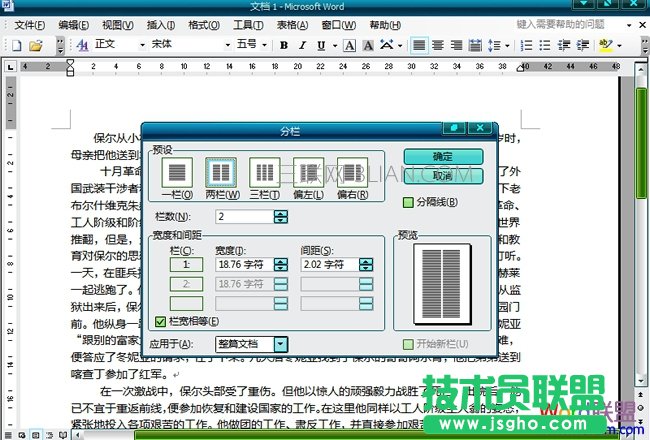Viewport: 650px width, 440px height.
Task: Toggle Italic formatting
Action: (x=303, y=45)
